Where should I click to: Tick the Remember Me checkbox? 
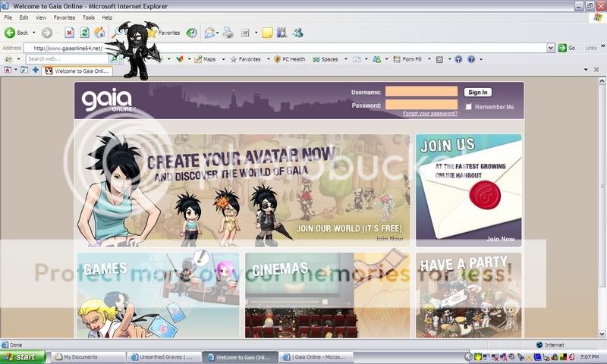click(468, 107)
